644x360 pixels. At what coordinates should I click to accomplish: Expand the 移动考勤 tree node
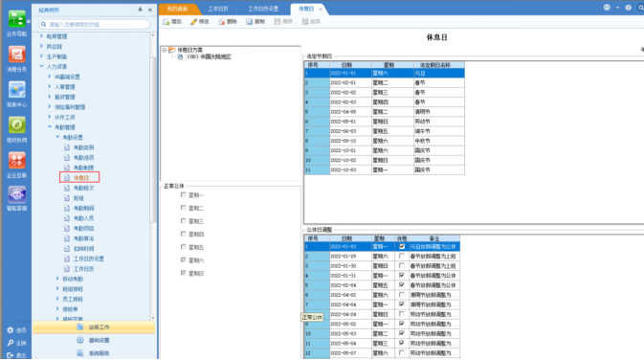point(57,279)
